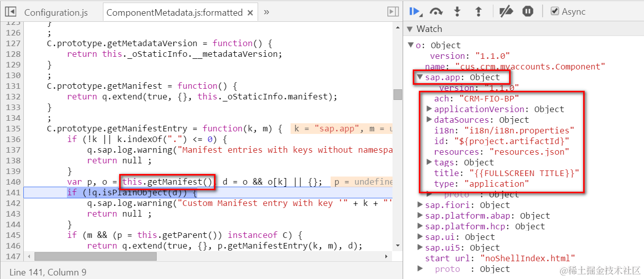Expand dataSources object
This screenshot has height=279, width=644.
pyautogui.click(x=429, y=120)
